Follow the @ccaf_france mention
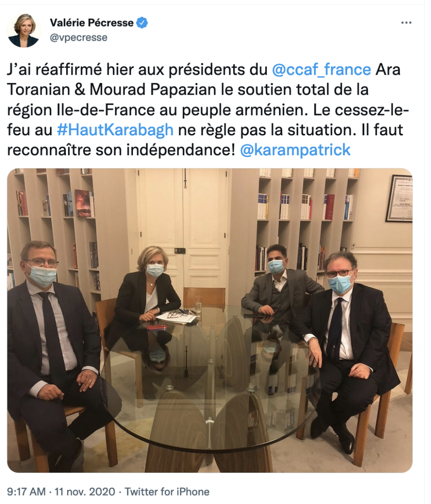431x504 pixels. (321, 70)
